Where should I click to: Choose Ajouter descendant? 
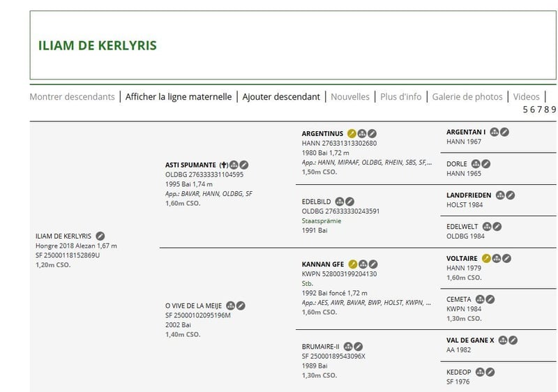click(x=281, y=97)
